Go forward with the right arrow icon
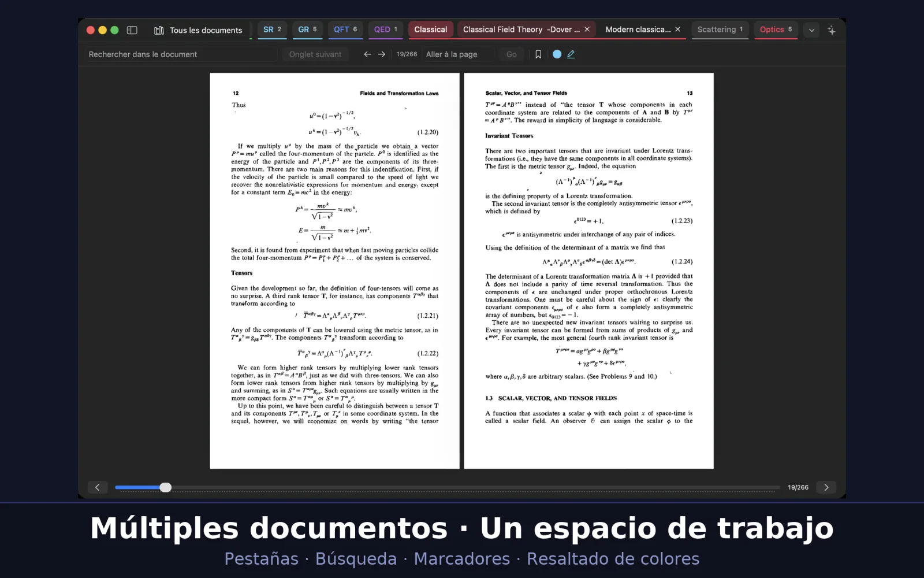The width and height of the screenshot is (924, 578). pos(382,54)
